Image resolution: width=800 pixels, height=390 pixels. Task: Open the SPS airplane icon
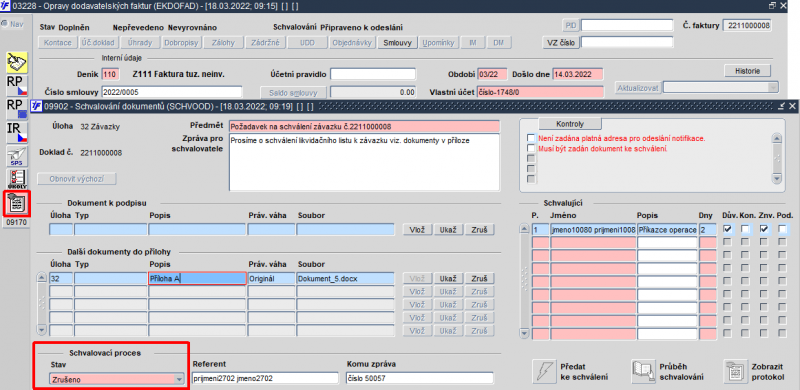pyautogui.click(x=17, y=156)
